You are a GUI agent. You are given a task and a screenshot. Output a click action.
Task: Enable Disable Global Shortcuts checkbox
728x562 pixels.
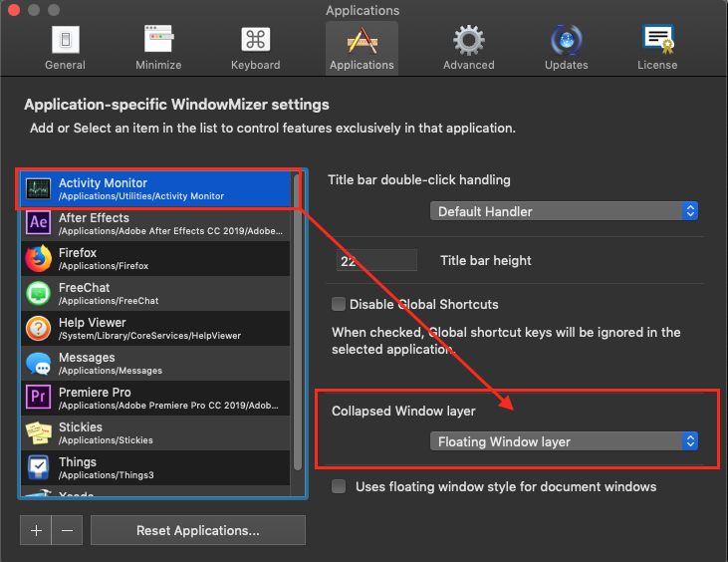(339, 304)
